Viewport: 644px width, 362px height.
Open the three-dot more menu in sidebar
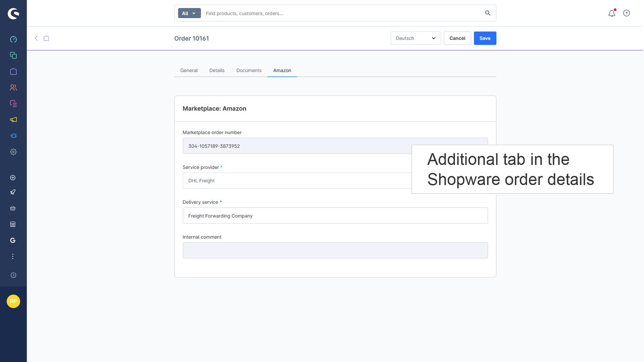point(13,256)
